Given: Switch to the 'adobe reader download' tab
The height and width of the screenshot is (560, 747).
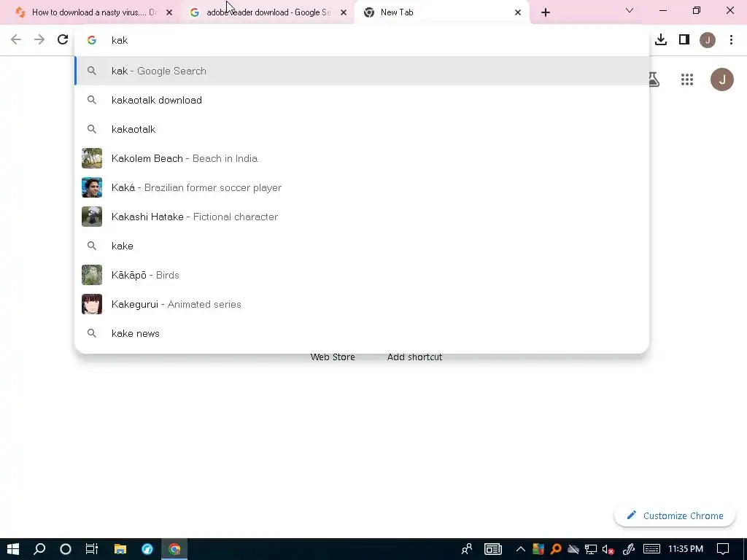Looking at the screenshot, I should point(268,12).
